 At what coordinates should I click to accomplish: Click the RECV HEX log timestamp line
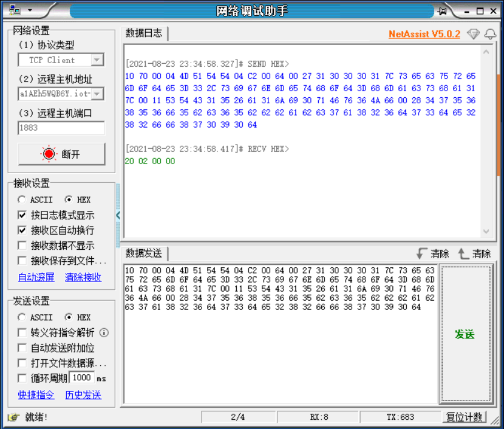(x=207, y=149)
